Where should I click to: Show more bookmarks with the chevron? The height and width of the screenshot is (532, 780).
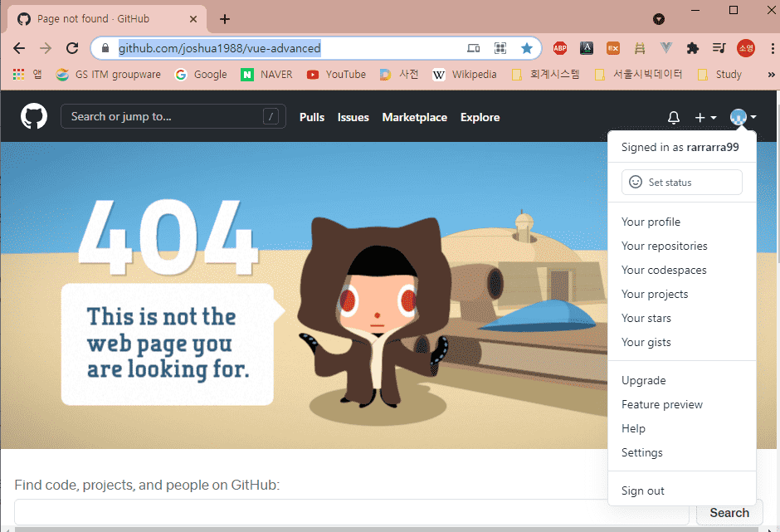[x=771, y=75]
